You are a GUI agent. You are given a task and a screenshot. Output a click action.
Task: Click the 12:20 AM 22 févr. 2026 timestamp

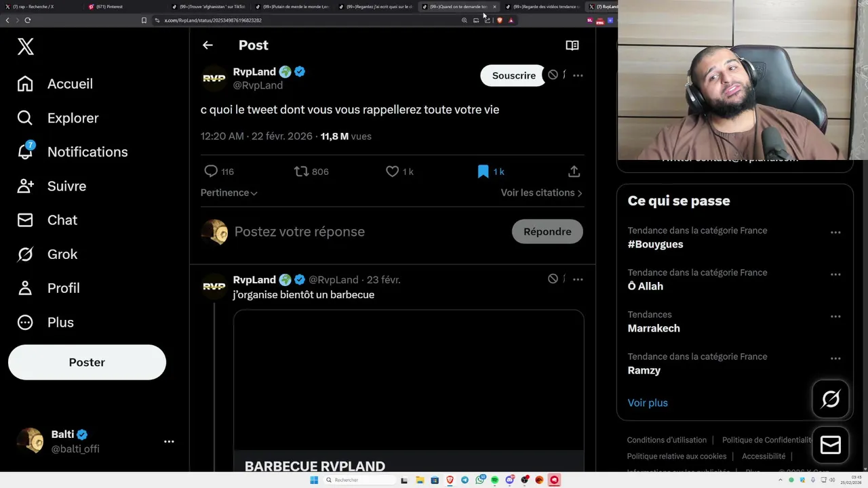pos(256,136)
